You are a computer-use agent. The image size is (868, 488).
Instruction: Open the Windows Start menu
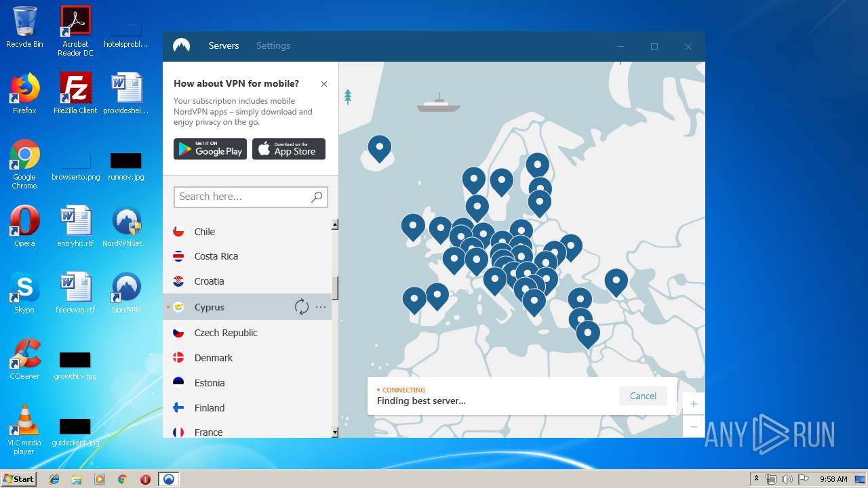coord(18,479)
